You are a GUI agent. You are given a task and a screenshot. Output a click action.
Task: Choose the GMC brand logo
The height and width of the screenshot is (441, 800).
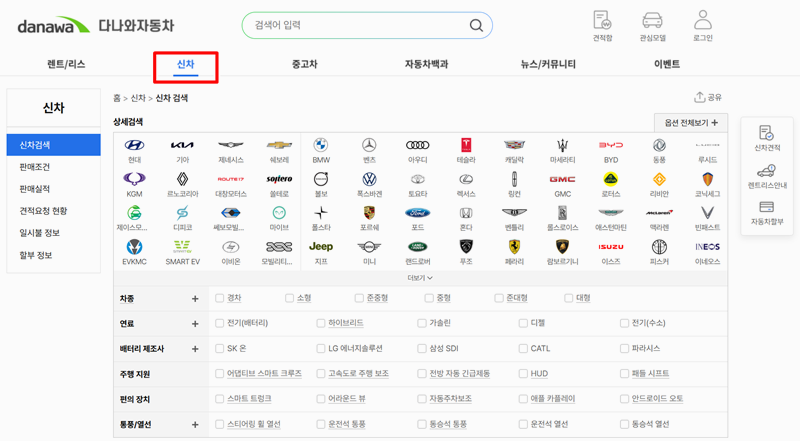click(562, 179)
